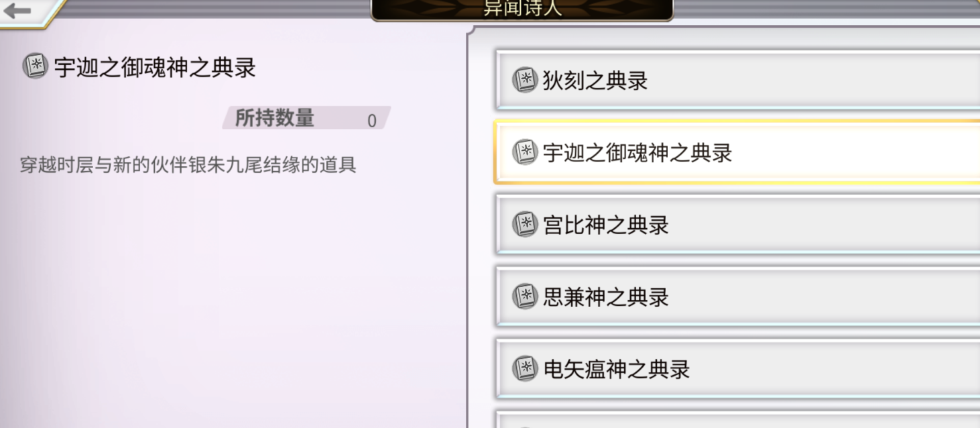Click the 宇迦之御魂神之典录 title in the detail panel

155,67
